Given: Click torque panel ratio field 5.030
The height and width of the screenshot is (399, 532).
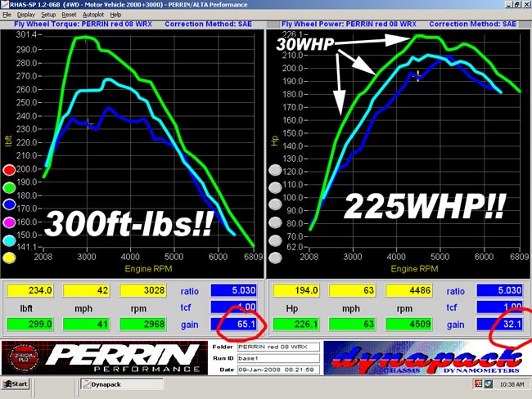Looking at the screenshot, I should tap(234, 290).
